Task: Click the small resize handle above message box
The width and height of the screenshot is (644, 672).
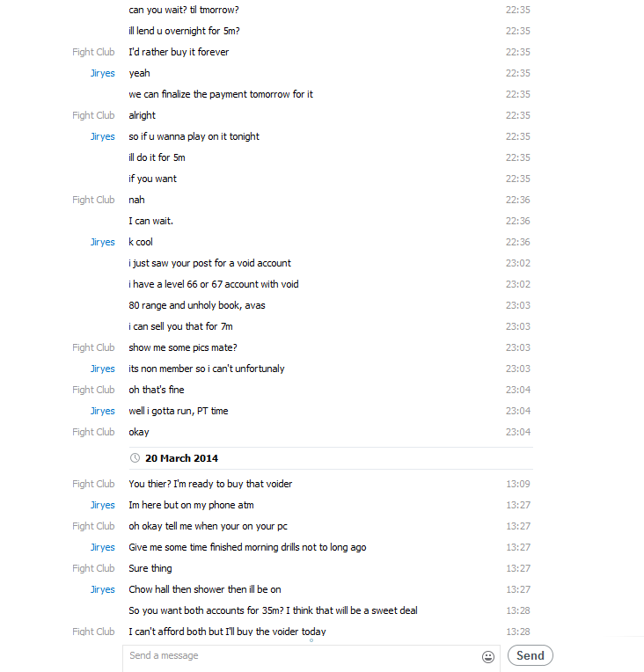Action: (x=311, y=640)
